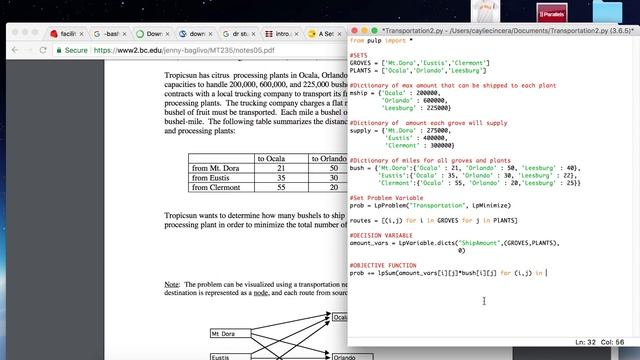Switch to the '-bash' Google tab
This screenshot has height=360, width=640.
pos(111,34)
